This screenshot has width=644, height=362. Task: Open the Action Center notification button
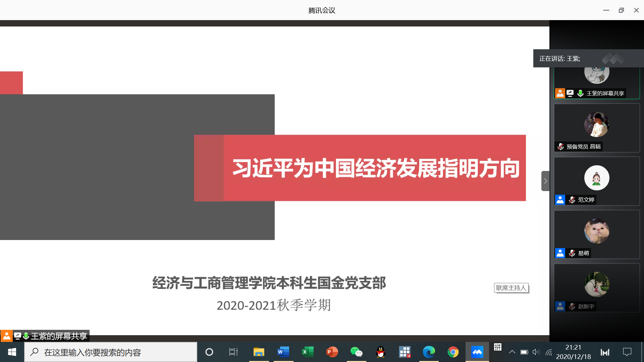(627, 352)
